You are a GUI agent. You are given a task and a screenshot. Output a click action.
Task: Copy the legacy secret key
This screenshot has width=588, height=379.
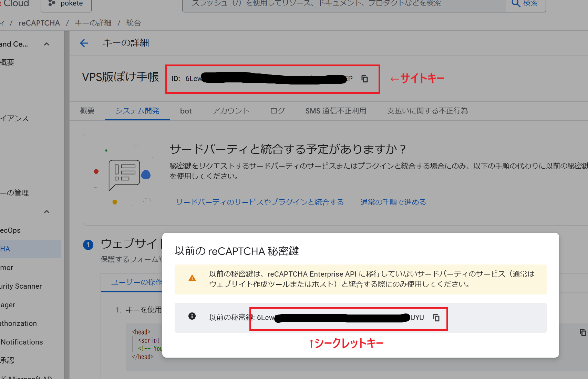pos(436,318)
